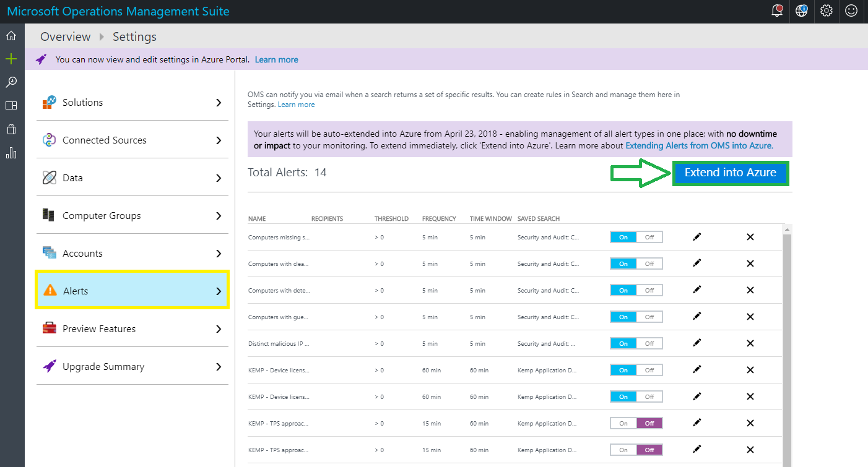The width and height of the screenshot is (868, 467).
Task: Open the dashboard icon in left sidebar
Action: [11, 105]
